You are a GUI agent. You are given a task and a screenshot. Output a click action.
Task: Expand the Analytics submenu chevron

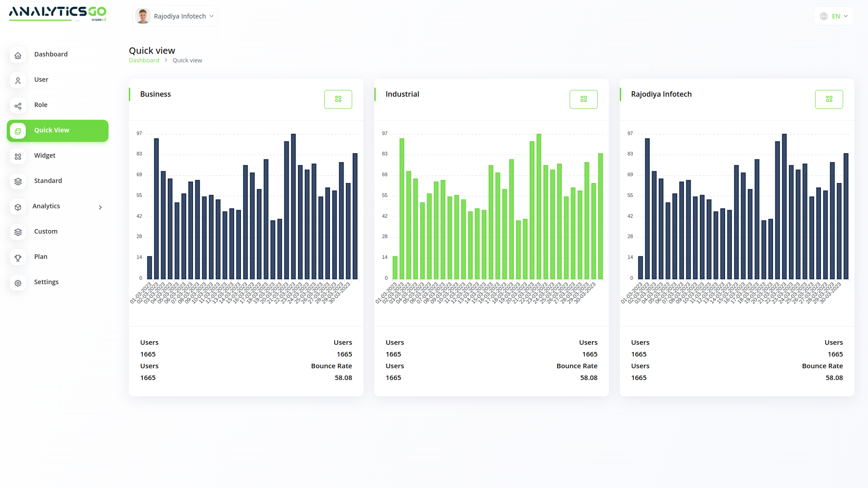pos(100,207)
